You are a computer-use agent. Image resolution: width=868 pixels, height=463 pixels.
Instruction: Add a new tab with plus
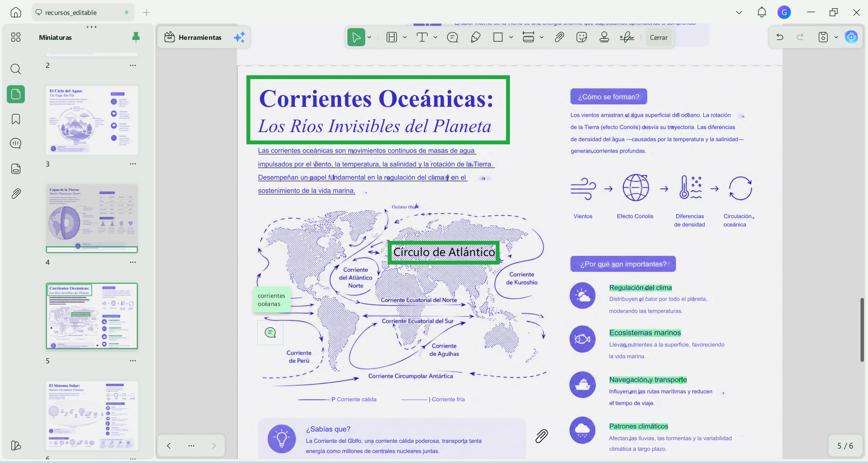click(146, 12)
